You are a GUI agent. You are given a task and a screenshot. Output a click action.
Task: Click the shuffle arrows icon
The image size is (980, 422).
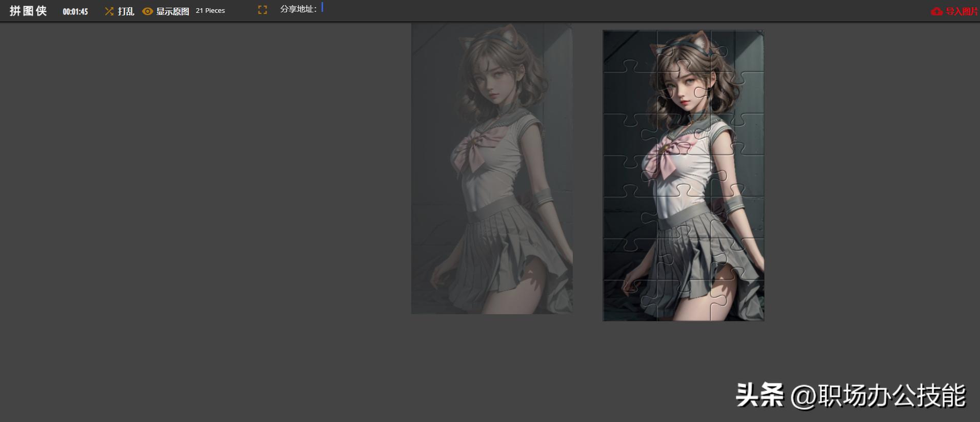click(109, 11)
